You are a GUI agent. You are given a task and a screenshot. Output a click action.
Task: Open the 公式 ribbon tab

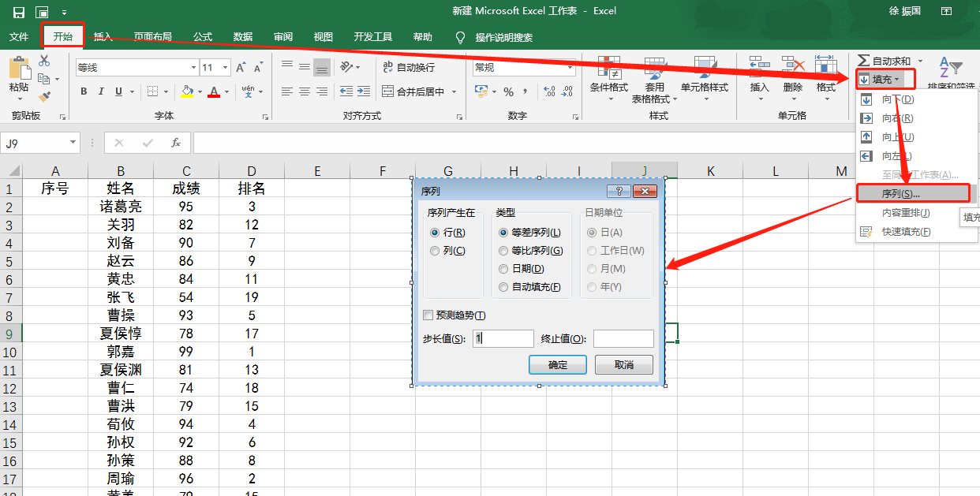click(x=203, y=37)
